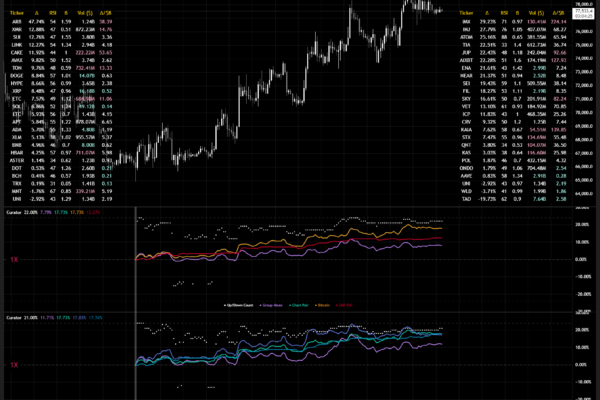Select the FIL ticker row
The image size is (600, 400).
[513, 91]
